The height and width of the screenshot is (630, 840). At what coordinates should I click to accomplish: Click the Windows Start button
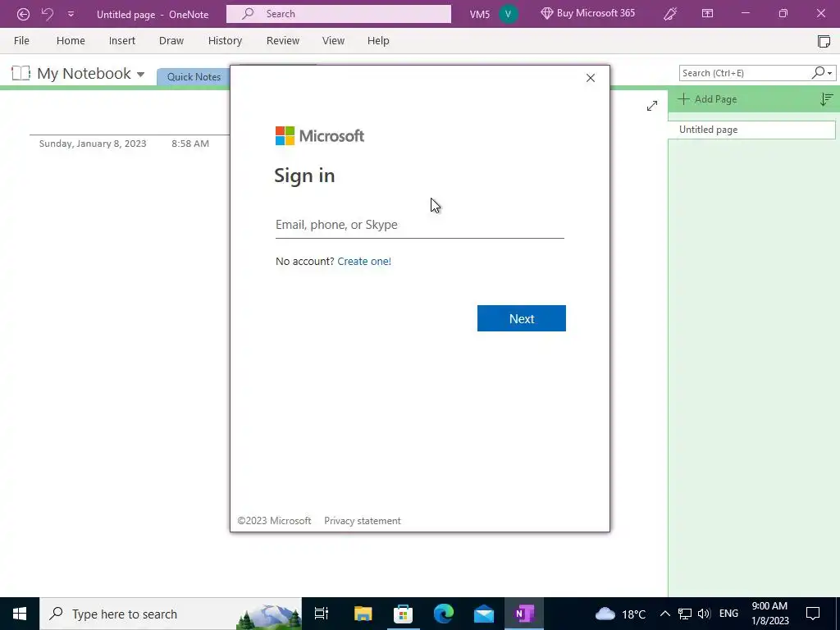[20, 614]
